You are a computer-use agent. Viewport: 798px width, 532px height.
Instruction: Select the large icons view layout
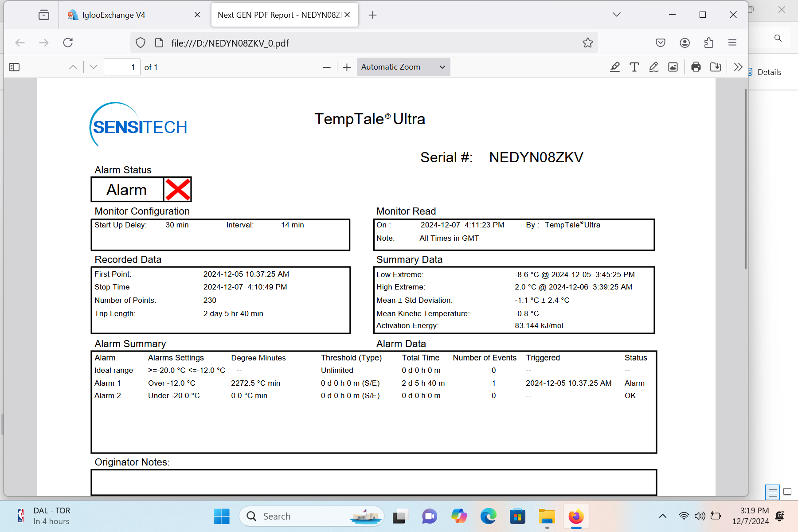(787, 492)
